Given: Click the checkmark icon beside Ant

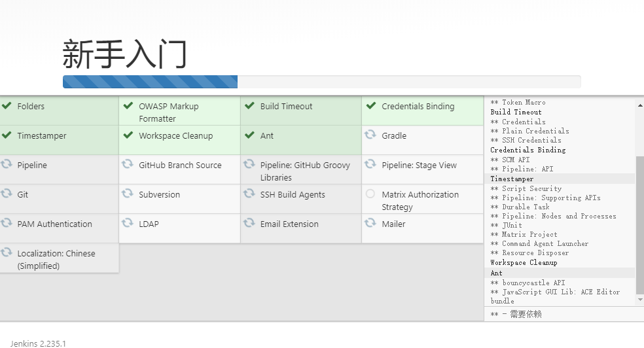Looking at the screenshot, I should coord(250,135).
